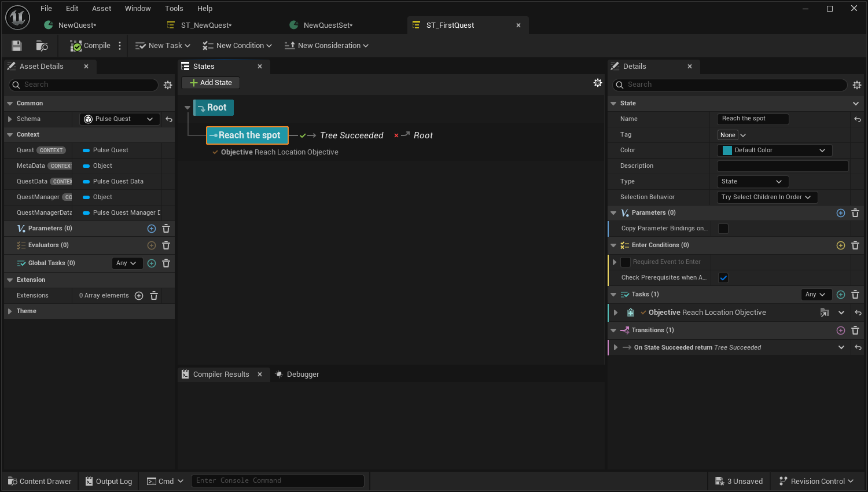Open New Task dropdown
The height and width of the screenshot is (492, 868).
163,46
